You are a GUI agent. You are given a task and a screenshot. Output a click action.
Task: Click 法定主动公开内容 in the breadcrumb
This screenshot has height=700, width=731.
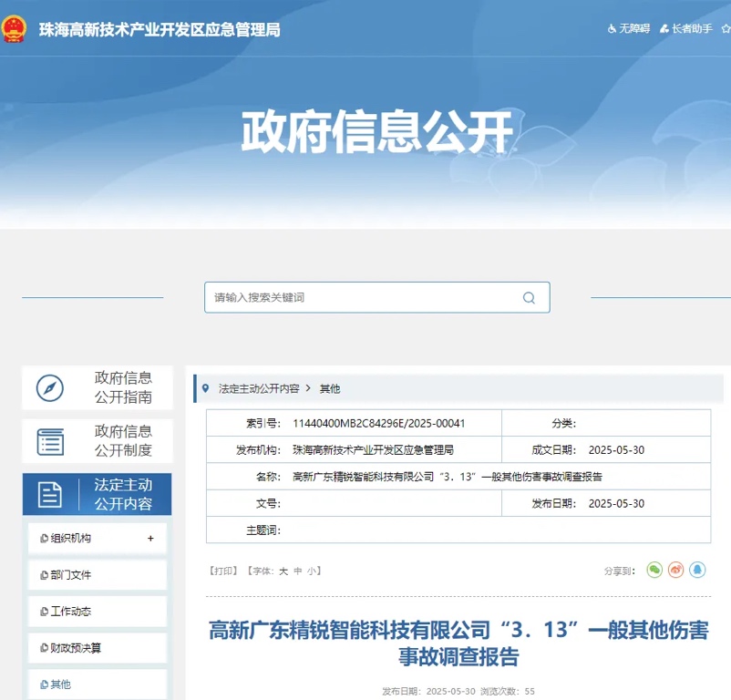coord(259,388)
